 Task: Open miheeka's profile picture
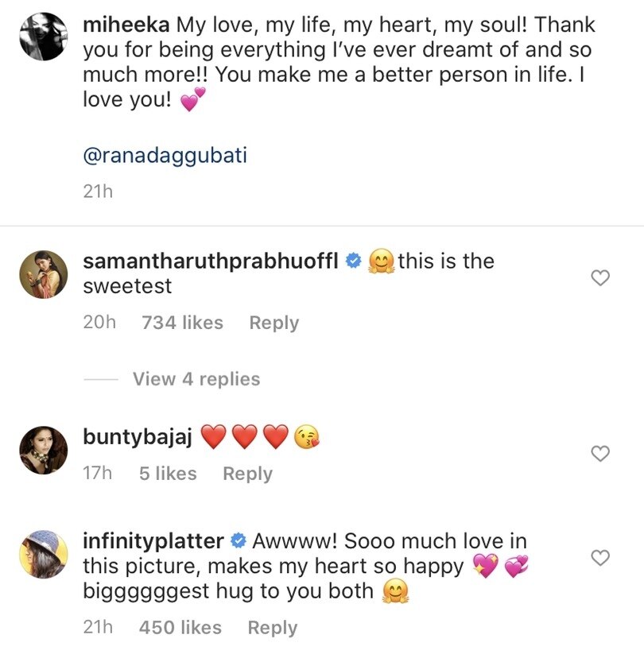tap(43, 37)
